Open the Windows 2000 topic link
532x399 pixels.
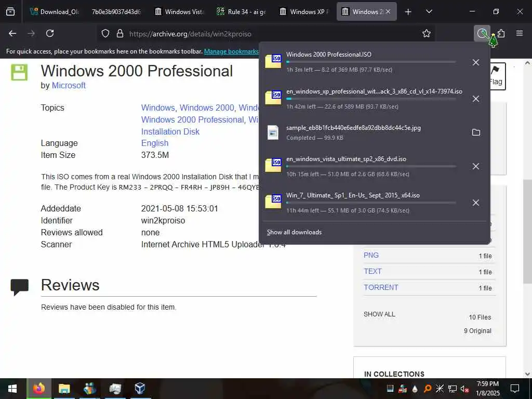pyautogui.click(x=207, y=108)
